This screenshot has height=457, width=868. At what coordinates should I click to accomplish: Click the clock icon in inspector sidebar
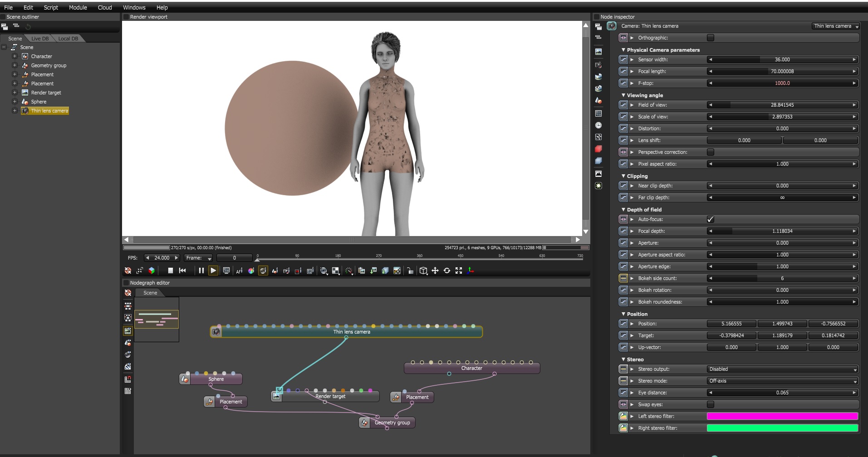click(x=598, y=125)
